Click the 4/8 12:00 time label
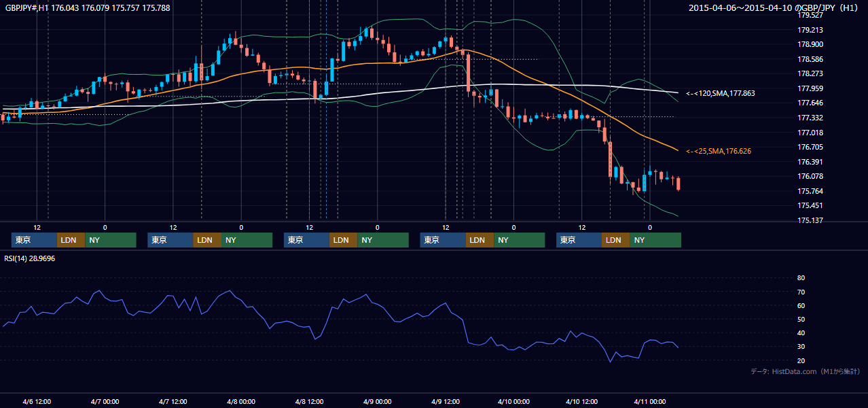This screenshot has height=408, width=868. click(x=309, y=401)
